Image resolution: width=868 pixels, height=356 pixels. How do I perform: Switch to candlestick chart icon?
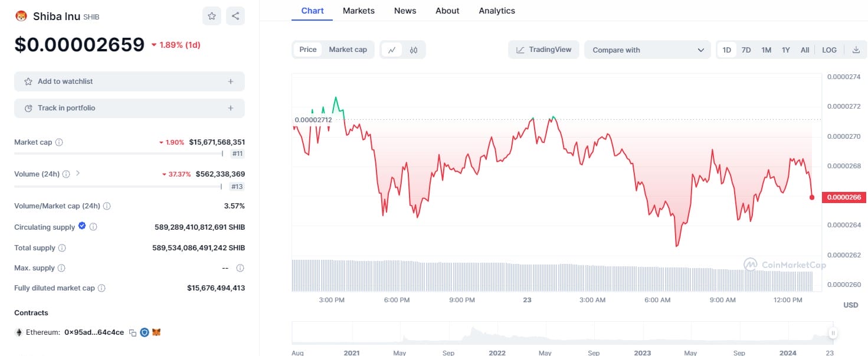click(414, 50)
